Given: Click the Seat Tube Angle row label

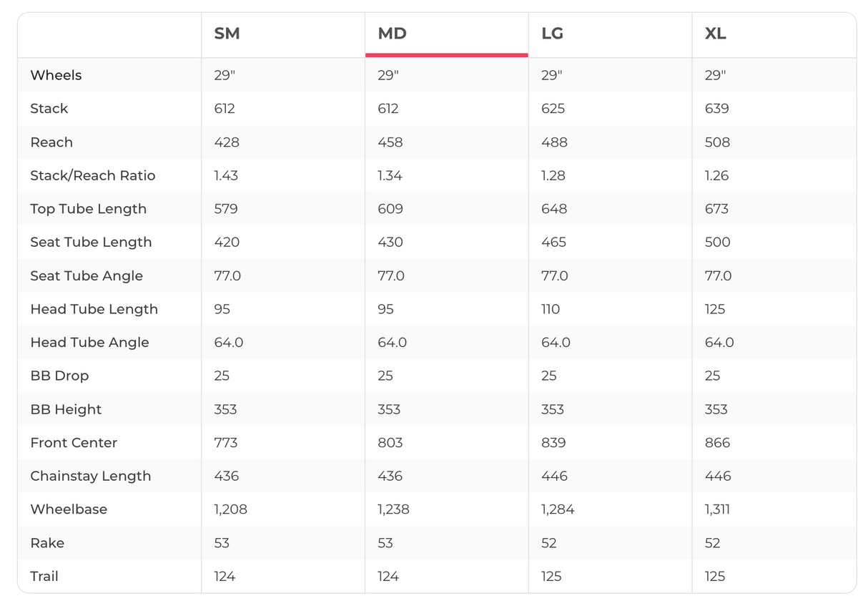Looking at the screenshot, I should (x=87, y=275).
